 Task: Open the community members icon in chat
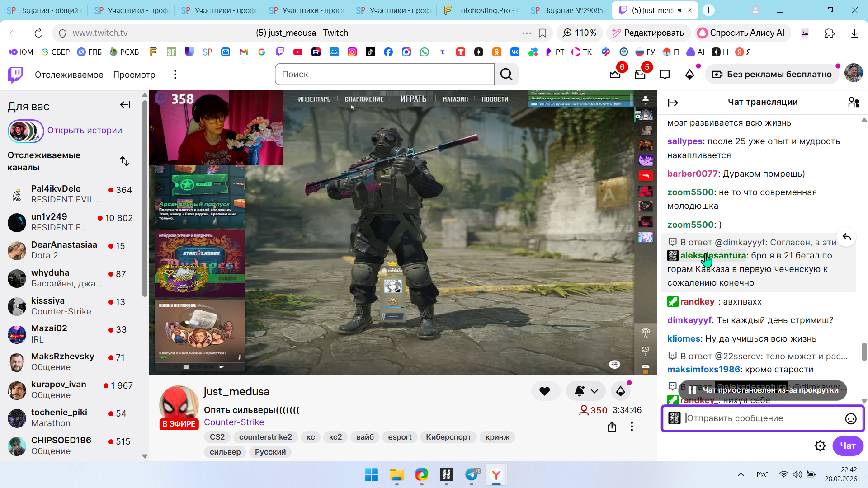(x=853, y=103)
